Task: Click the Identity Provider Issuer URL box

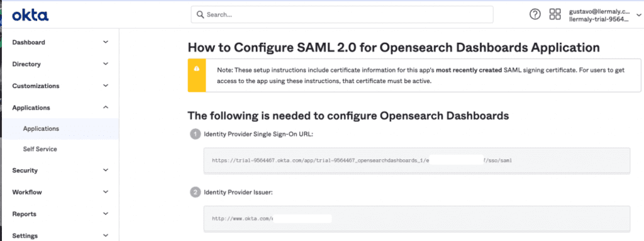Action: (x=416, y=218)
